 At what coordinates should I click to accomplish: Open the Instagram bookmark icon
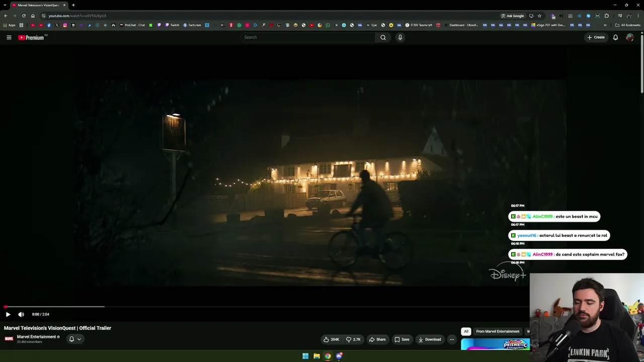coord(65,25)
